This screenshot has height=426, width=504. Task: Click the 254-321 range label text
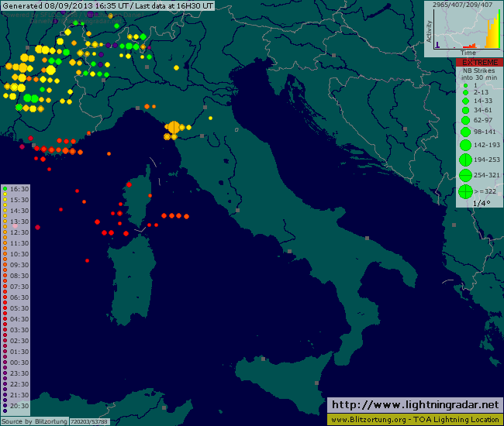click(x=487, y=175)
